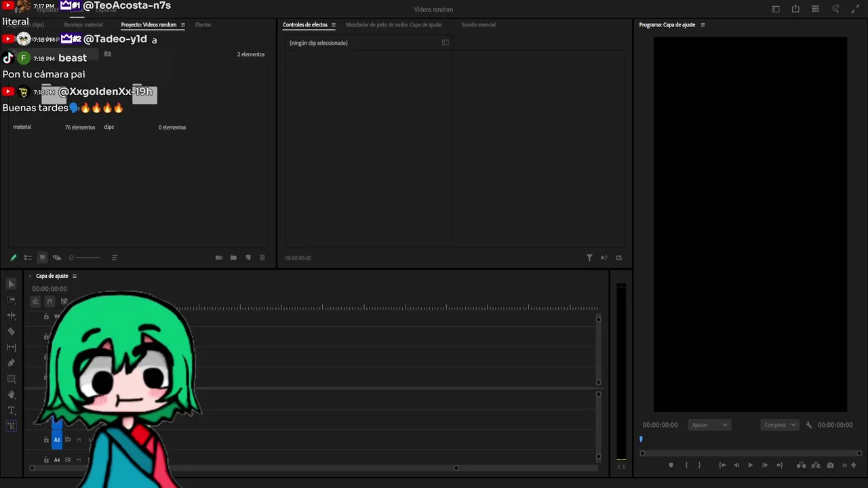Screen dimensions: 868x488
Task: Open Program monitor button editor plus
Action: (x=854, y=465)
